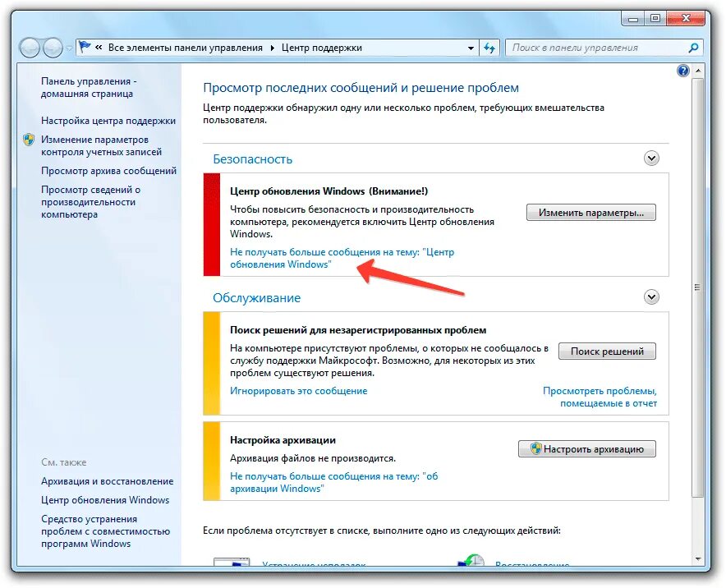The image size is (726, 588).
Task: Maximize the Action Center window
Action: click(x=655, y=19)
